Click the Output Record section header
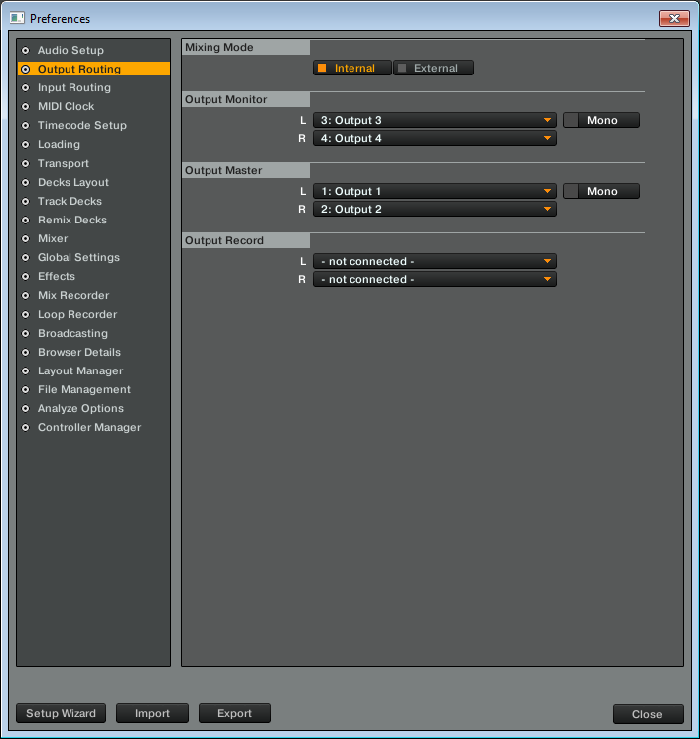700x739 pixels. pos(246,240)
